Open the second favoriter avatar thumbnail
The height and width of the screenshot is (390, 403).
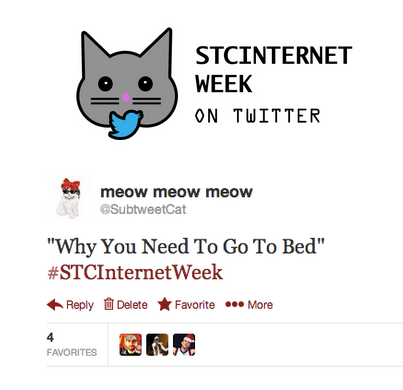pos(157,345)
